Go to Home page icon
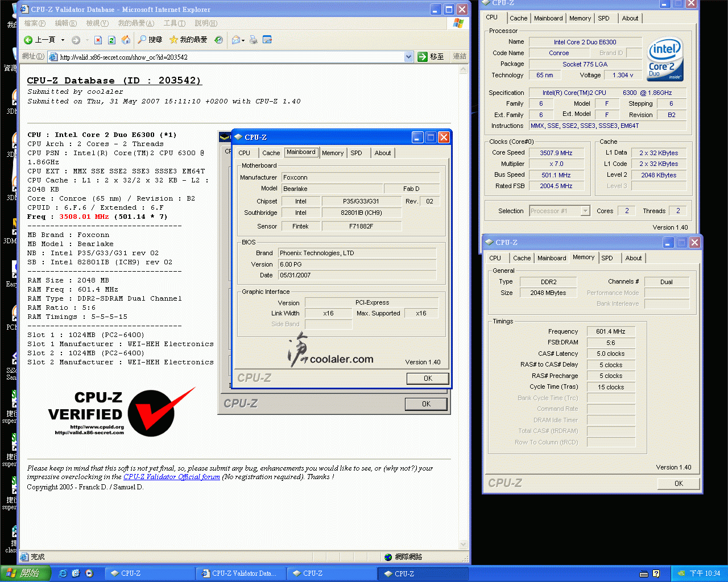Image resolution: width=728 pixels, height=582 pixels. [126, 40]
